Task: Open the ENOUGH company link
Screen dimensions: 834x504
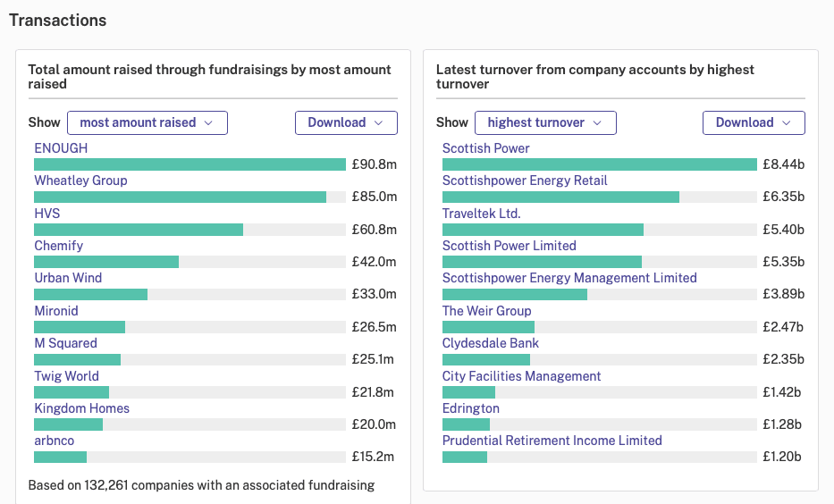Action: click(x=61, y=148)
